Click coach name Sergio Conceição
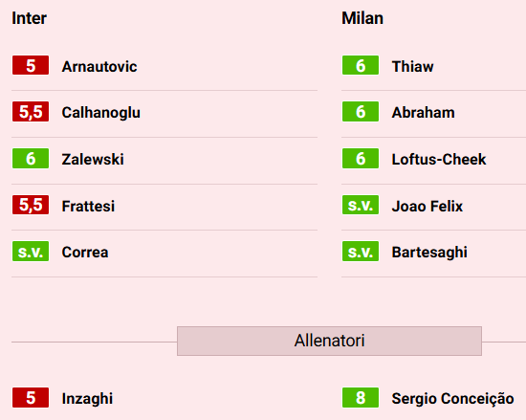The image size is (526, 420). [453, 399]
